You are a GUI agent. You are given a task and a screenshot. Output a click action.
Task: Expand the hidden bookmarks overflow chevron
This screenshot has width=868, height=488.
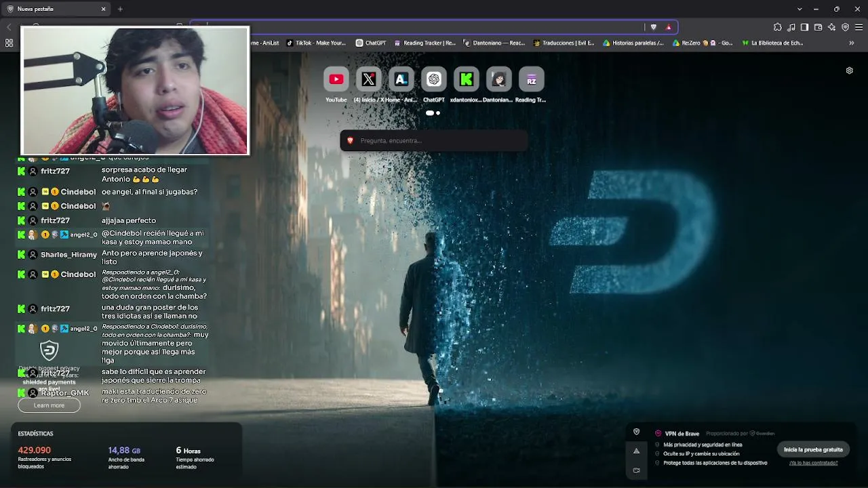point(852,43)
